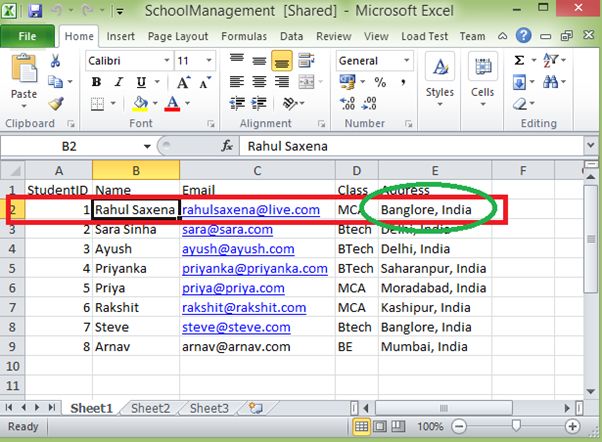
Task: Click the zoom slider handle
Action: [x=516, y=425]
